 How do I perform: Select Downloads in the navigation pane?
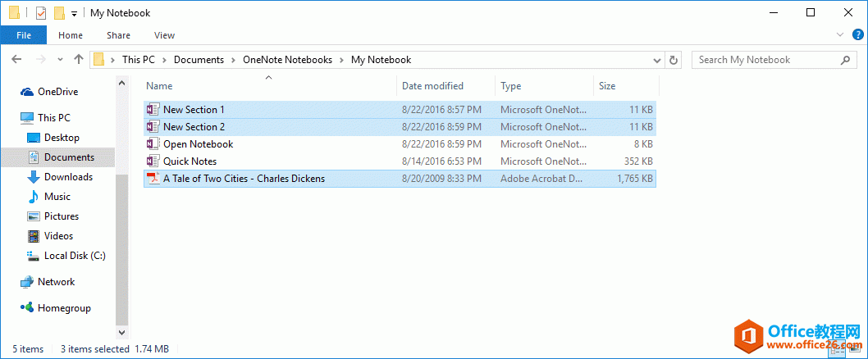point(68,177)
